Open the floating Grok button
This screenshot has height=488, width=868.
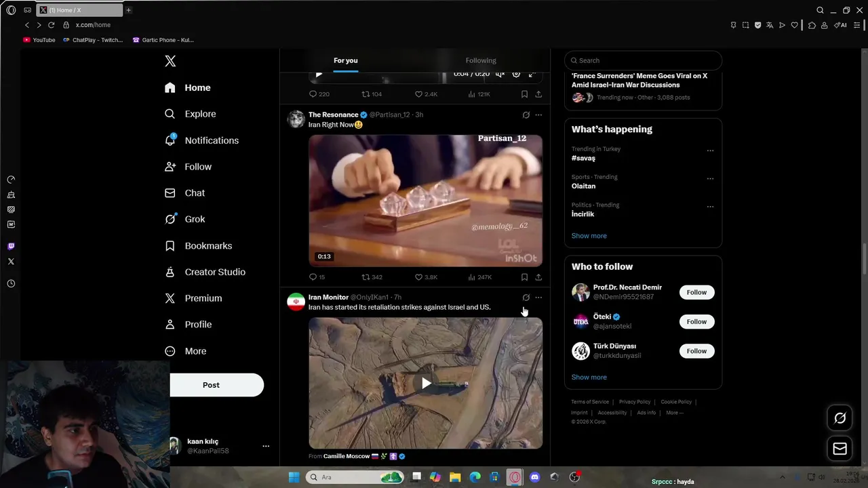pyautogui.click(x=840, y=418)
